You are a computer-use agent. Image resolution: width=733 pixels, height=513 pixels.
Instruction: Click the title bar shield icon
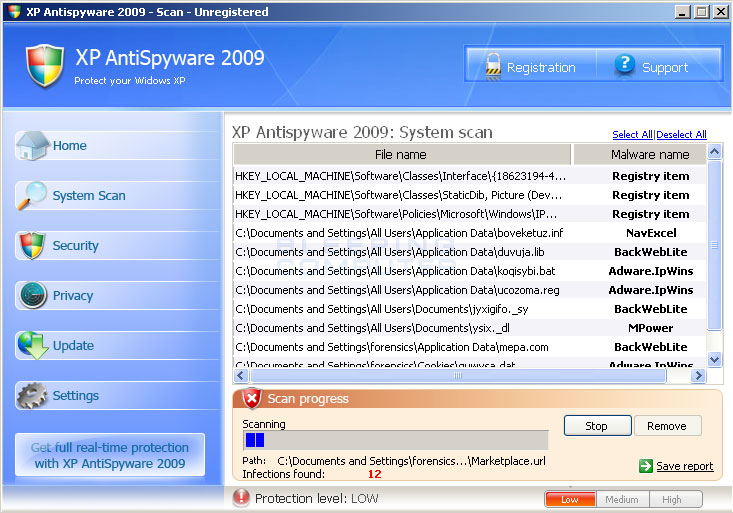14,12
